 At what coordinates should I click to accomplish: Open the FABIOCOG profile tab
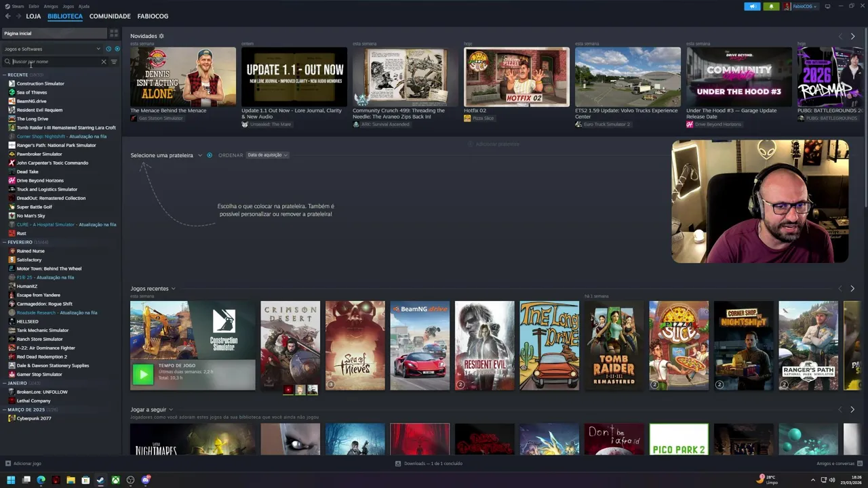click(153, 16)
